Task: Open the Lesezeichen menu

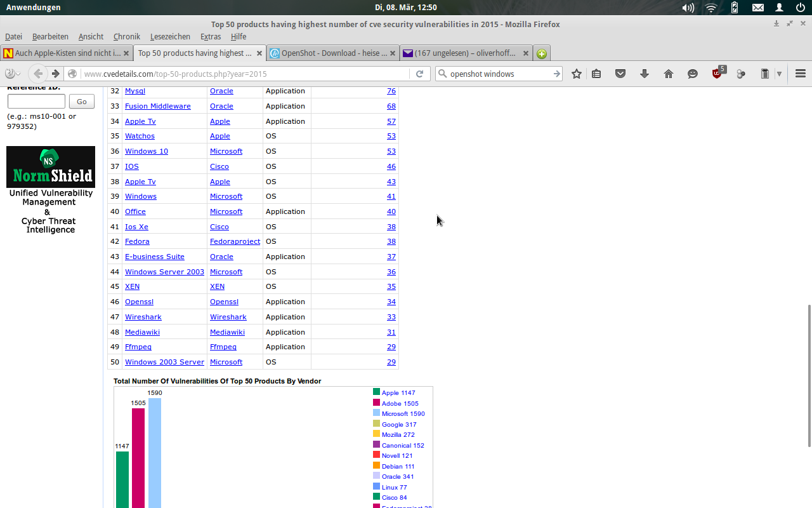Action: click(x=170, y=37)
